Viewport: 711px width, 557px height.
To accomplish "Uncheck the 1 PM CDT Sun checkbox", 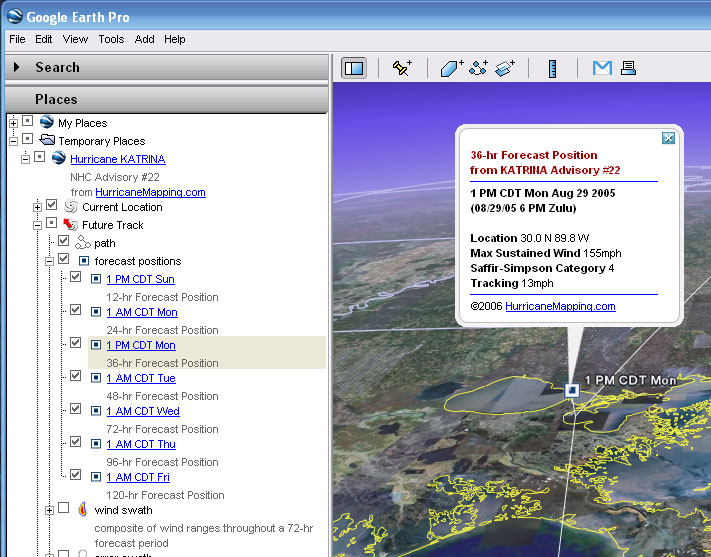I will tap(76, 277).
